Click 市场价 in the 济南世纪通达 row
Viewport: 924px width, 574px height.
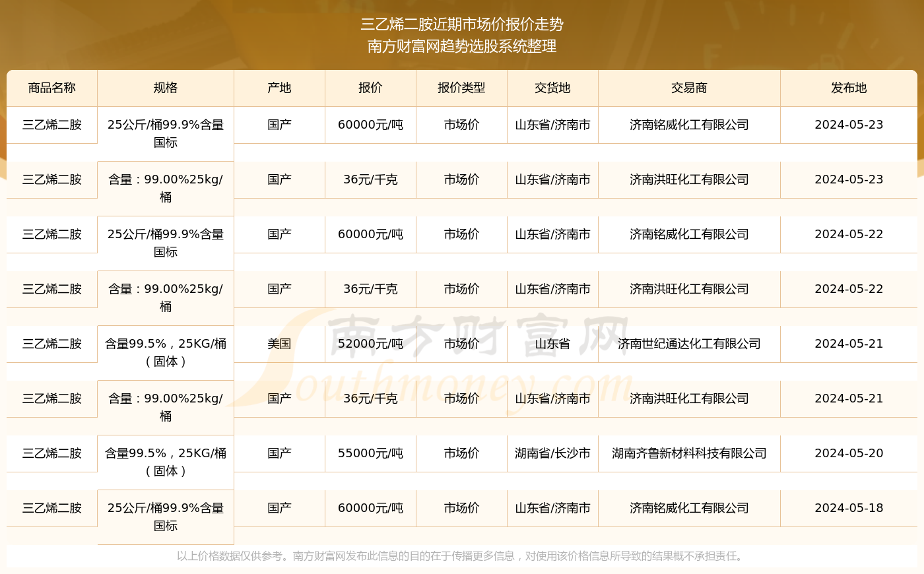click(x=461, y=344)
